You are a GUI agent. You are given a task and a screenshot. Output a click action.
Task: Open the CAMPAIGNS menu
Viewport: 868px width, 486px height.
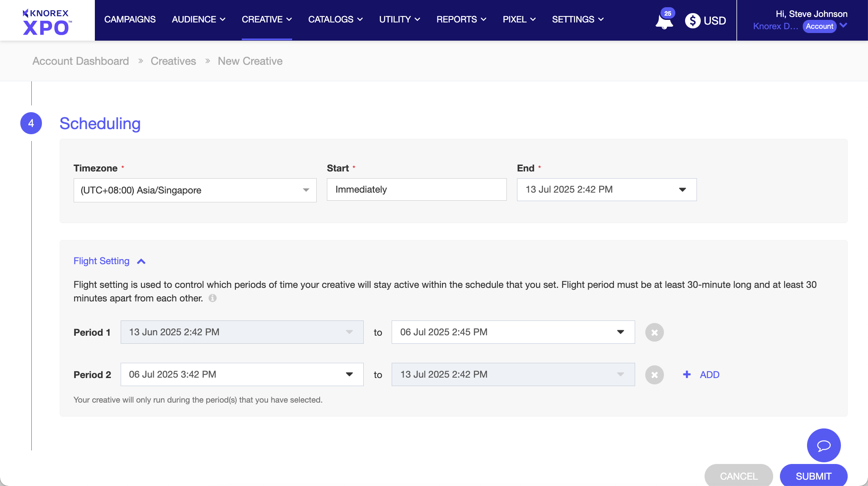130,19
